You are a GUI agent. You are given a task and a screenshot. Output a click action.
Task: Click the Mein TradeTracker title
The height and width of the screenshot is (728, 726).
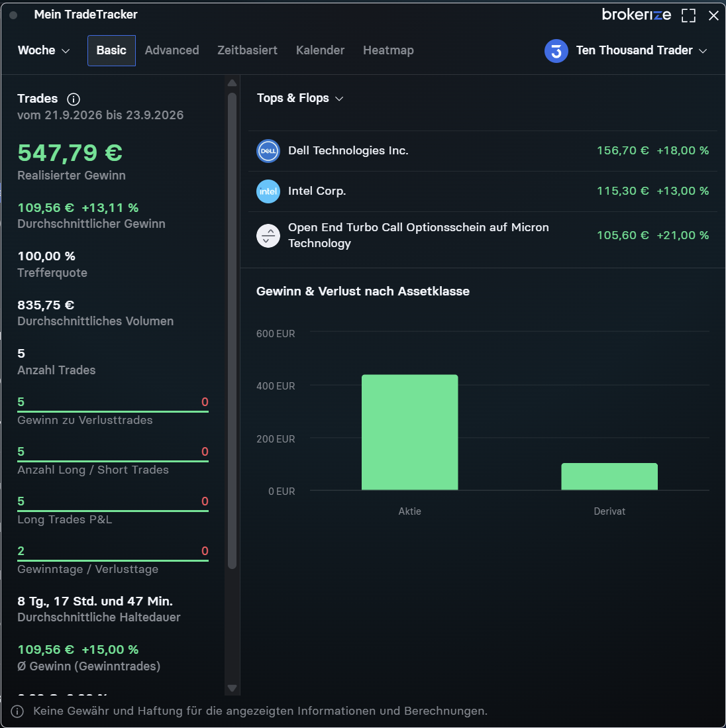[x=86, y=15]
